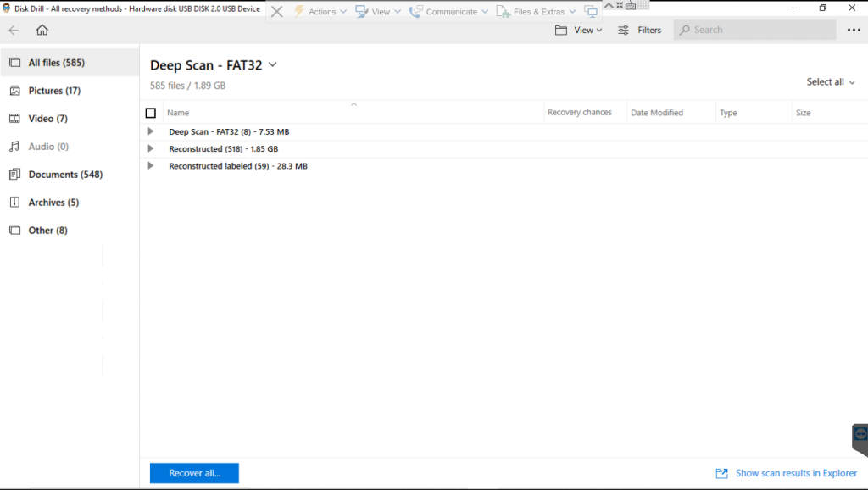Screen dimensions: 868x490
Task: Select the Reconstructed labeled (59) - 28.3 MB text
Action: point(238,166)
